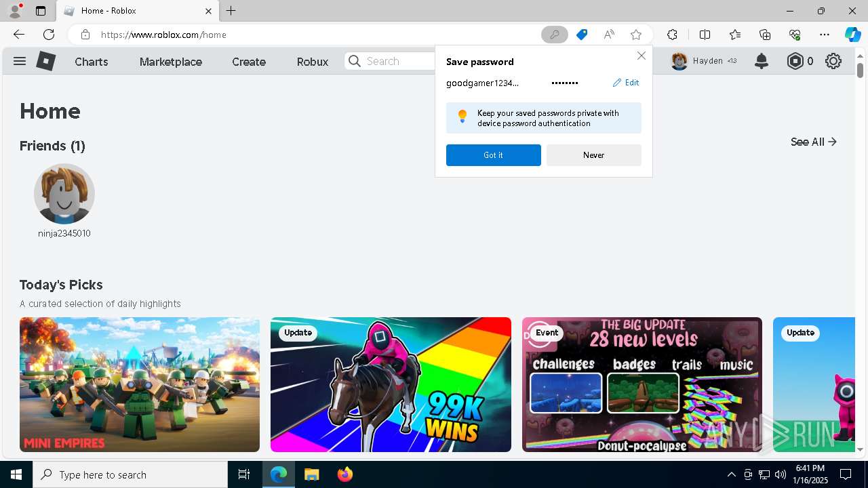Open Roblox settings gear
This screenshot has width=868, height=488.
(833, 61)
